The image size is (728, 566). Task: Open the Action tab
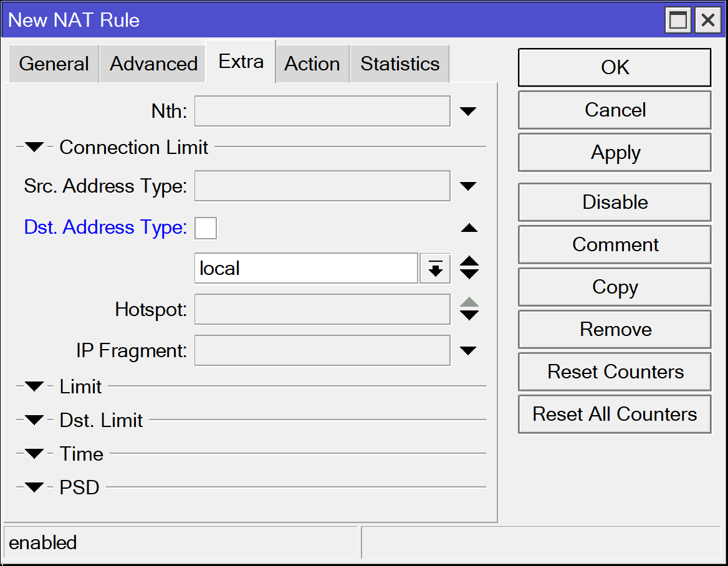coord(312,64)
